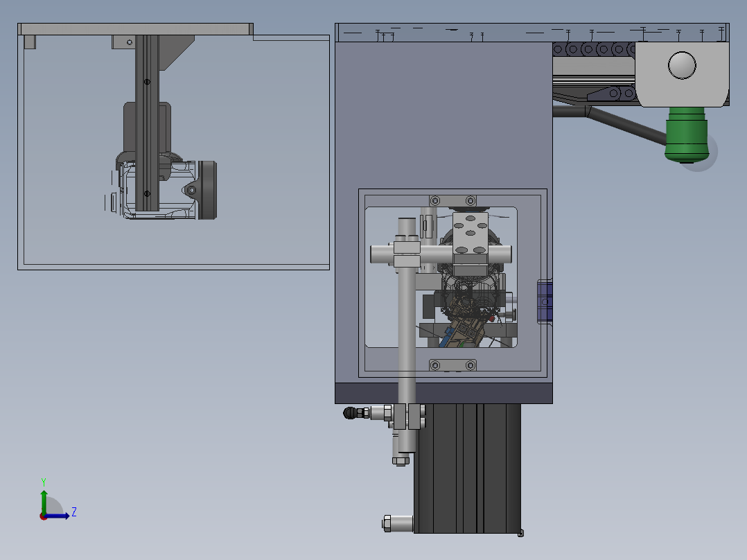This screenshot has width=747, height=560.
Task: Select the triangular gusset bracket in left view
Action: (175, 53)
